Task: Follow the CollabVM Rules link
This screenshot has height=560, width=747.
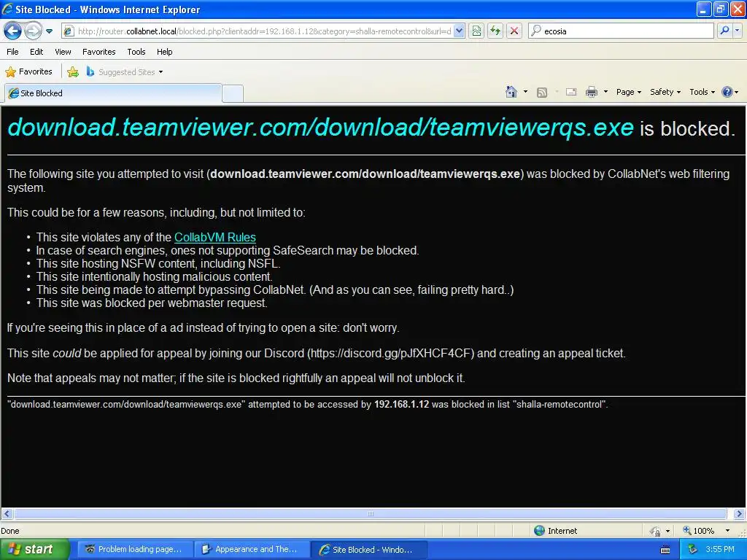Action: click(x=215, y=237)
